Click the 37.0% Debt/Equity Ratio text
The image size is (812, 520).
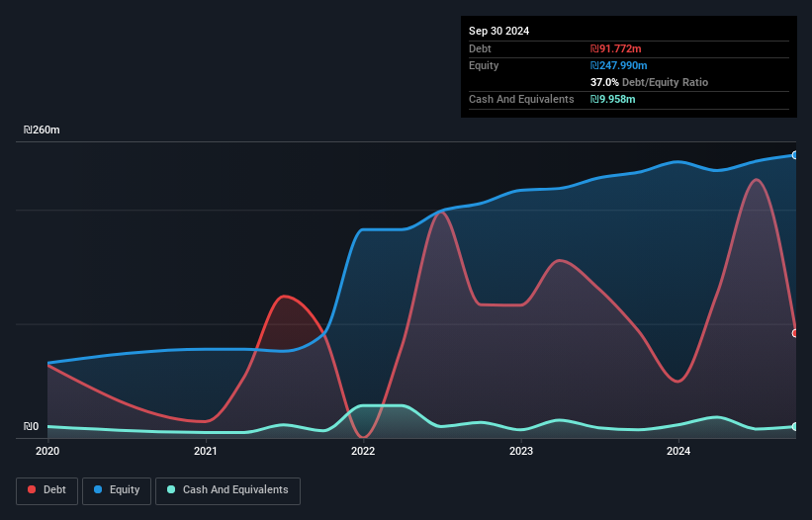pos(649,82)
